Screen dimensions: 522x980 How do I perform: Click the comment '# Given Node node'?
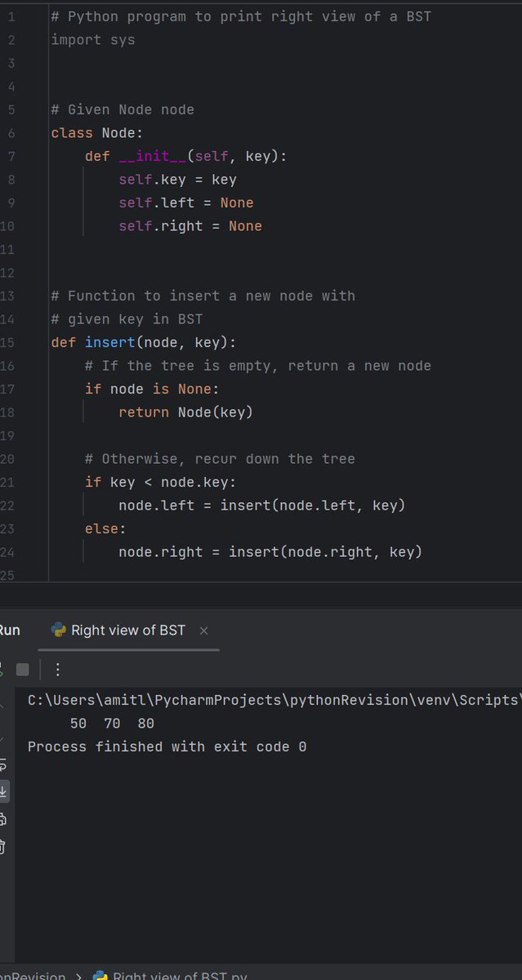pos(123,109)
